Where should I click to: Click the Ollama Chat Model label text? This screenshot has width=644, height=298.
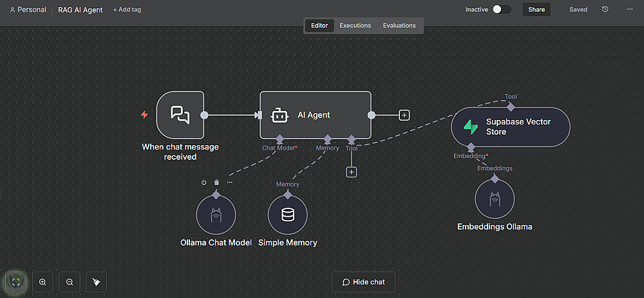click(x=216, y=243)
